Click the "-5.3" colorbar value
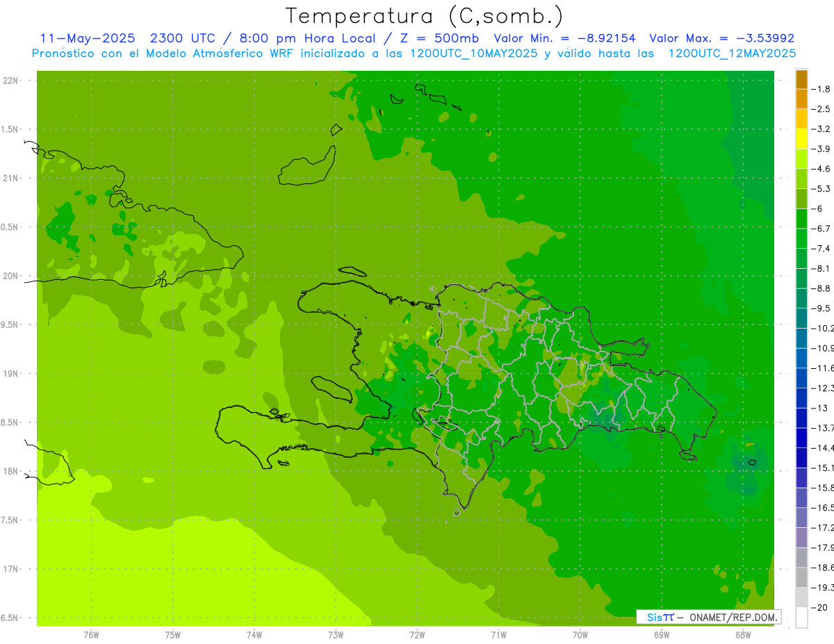 click(822, 189)
